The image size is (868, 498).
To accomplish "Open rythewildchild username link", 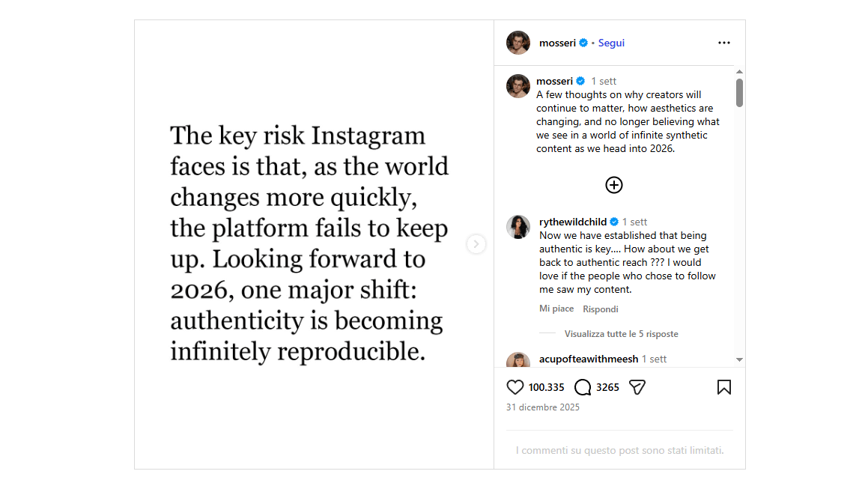I will pyautogui.click(x=573, y=222).
